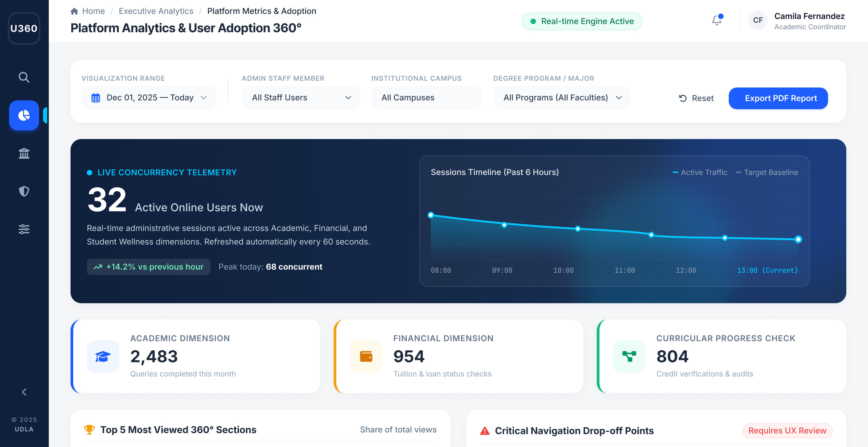Open the sliders settings sidebar icon

[x=24, y=229]
